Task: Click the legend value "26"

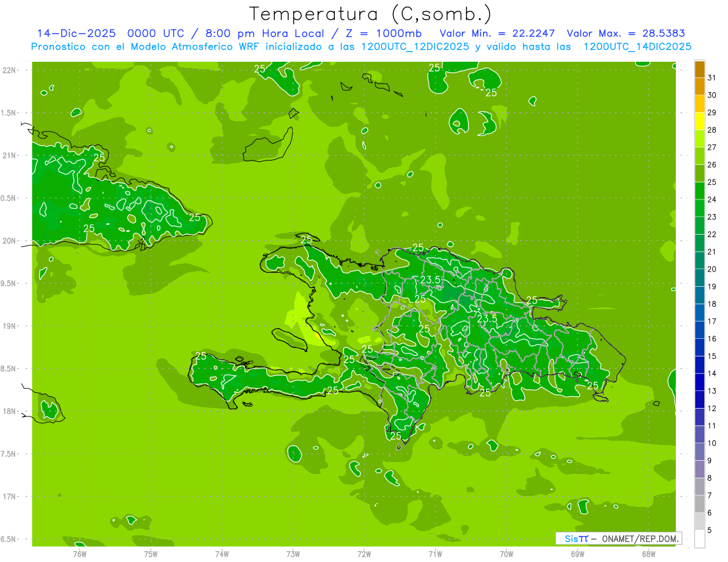Action: coord(712,164)
